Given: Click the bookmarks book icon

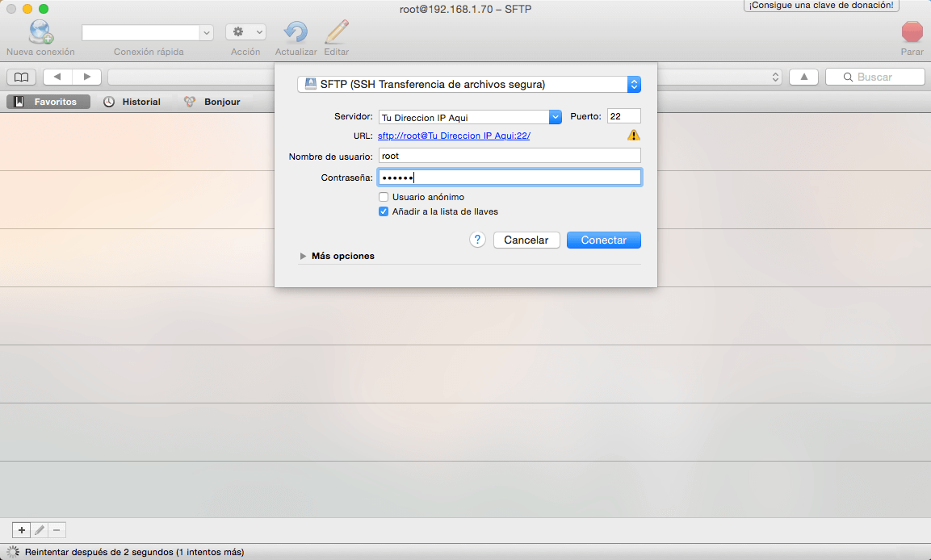Looking at the screenshot, I should (x=21, y=77).
